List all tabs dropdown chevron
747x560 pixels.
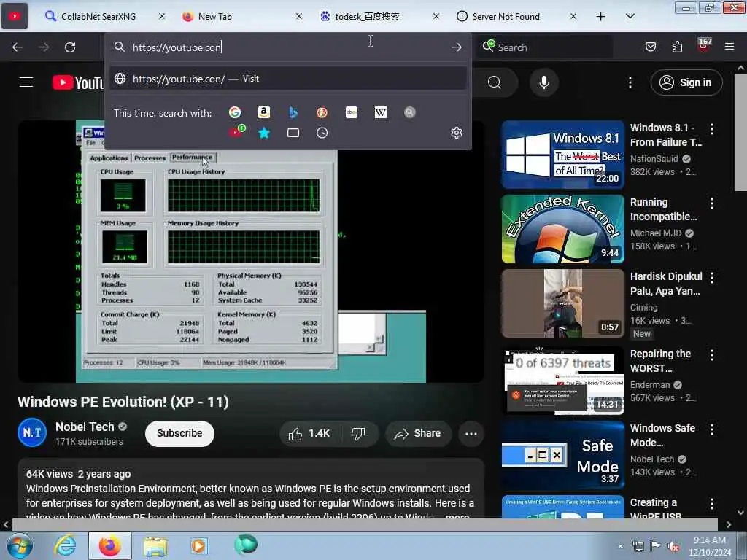(x=630, y=16)
